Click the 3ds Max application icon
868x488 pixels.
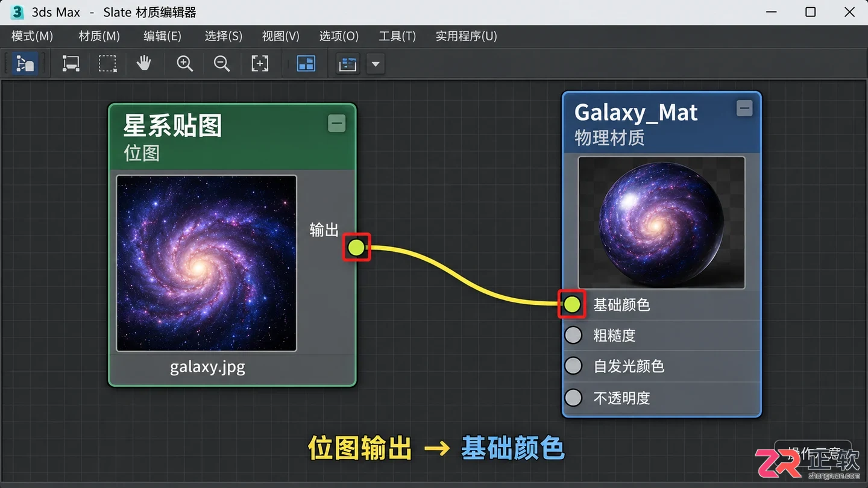tap(17, 12)
